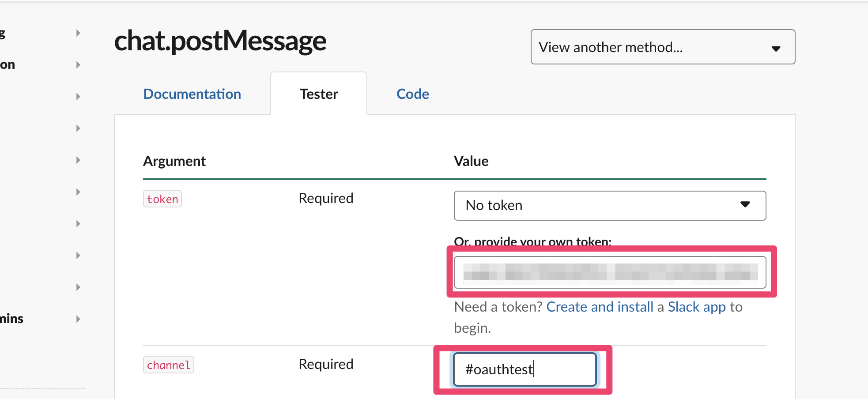Image resolution: width=868 pixels, height=399 pixels.
Task: Click the red "channel" argument label
Action: click(x=168, y=365)
